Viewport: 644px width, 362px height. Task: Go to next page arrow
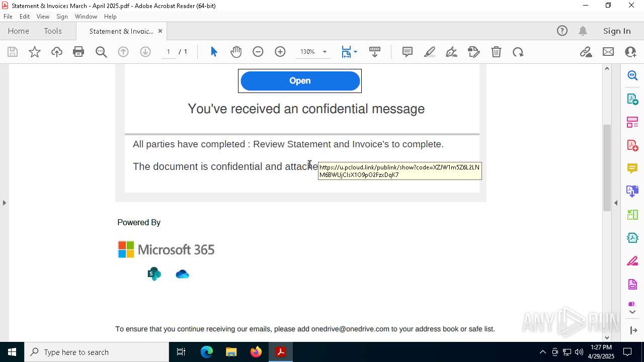(x=145, y=52)
